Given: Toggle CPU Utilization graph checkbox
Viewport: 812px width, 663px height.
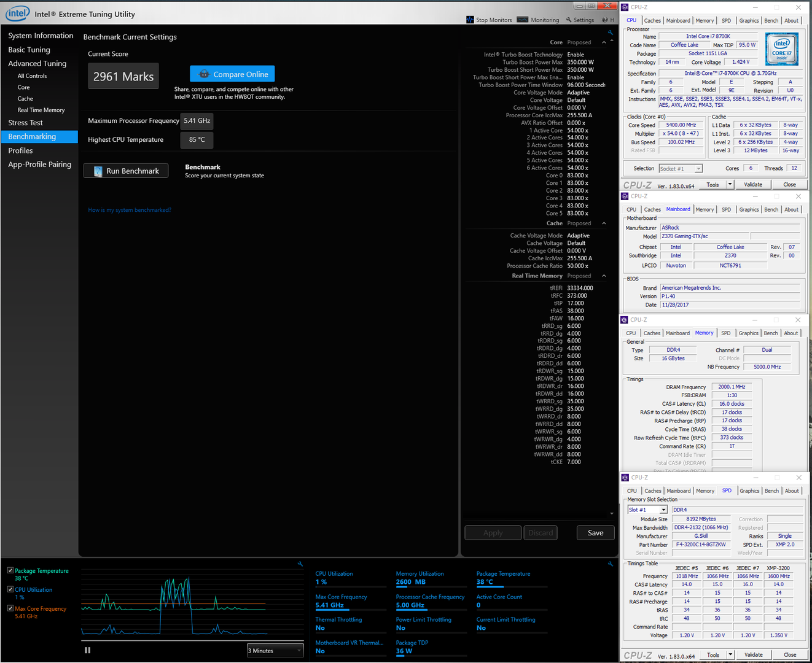Looking at the screenshot, I should [10, 589].
